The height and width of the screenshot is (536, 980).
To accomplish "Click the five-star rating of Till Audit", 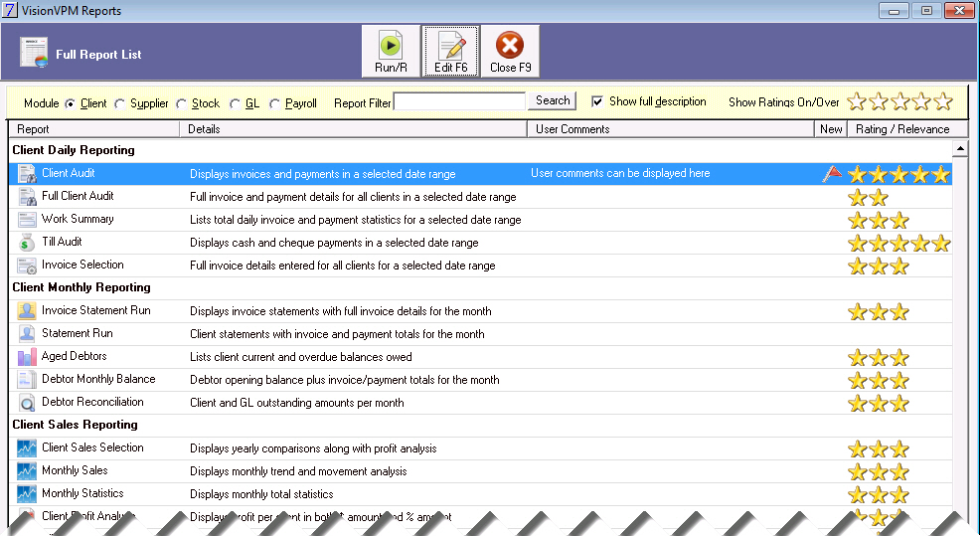I will pyautogui.click(x=899, y=244).
